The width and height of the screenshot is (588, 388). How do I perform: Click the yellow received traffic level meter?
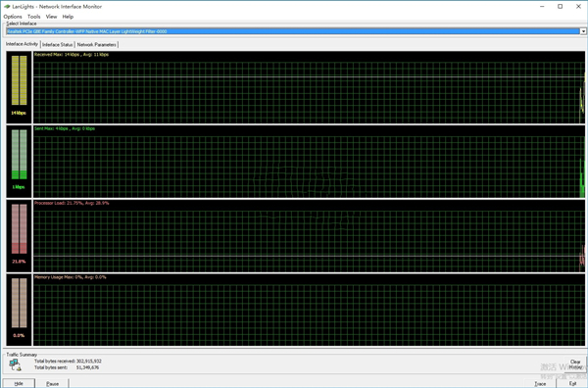(x=20, y=80)
